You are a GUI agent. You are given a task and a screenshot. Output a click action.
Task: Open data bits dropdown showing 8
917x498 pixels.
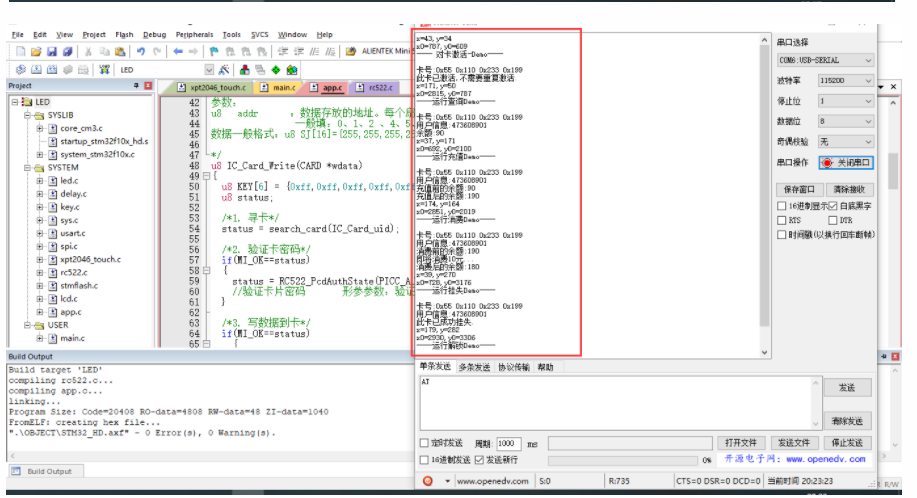[846, 121]
